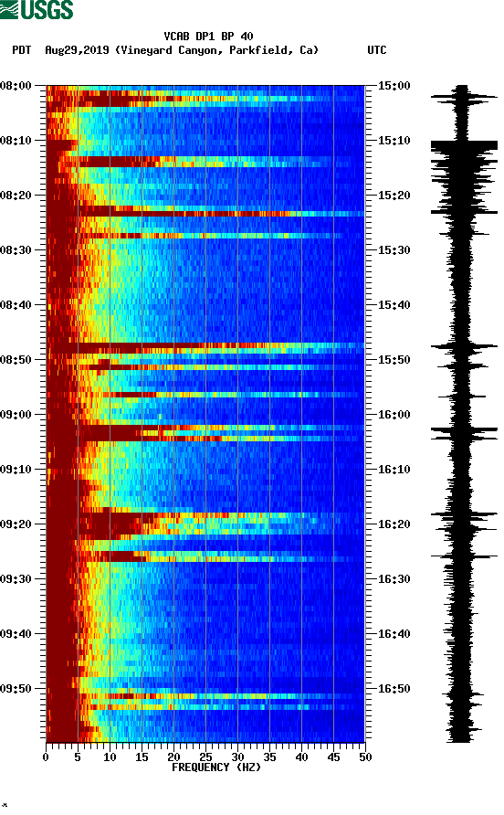Click the '08:40' PDT time label
The image size is (504, 815).
point(16,305)
